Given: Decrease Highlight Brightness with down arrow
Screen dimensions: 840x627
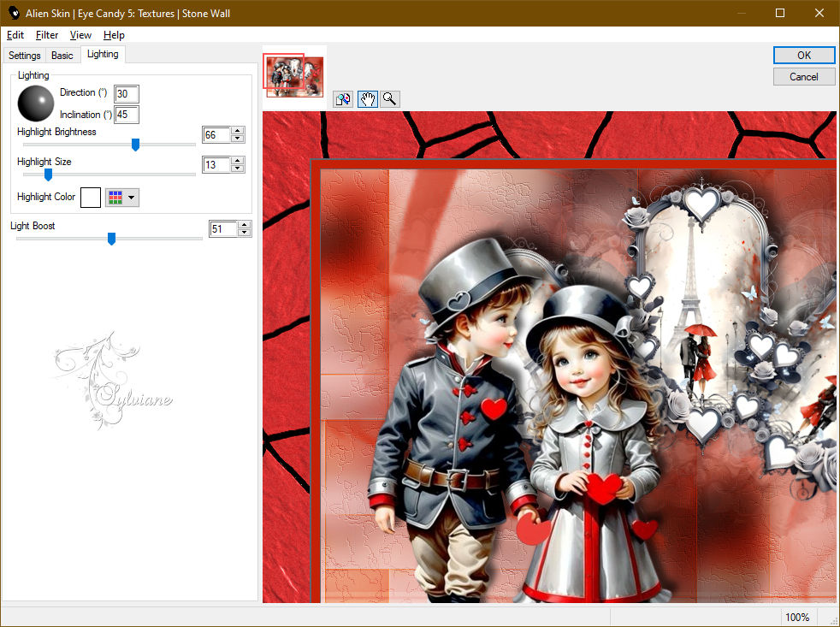Looking at the screenshot, I should pyautogui.click(x=238, y=139).
